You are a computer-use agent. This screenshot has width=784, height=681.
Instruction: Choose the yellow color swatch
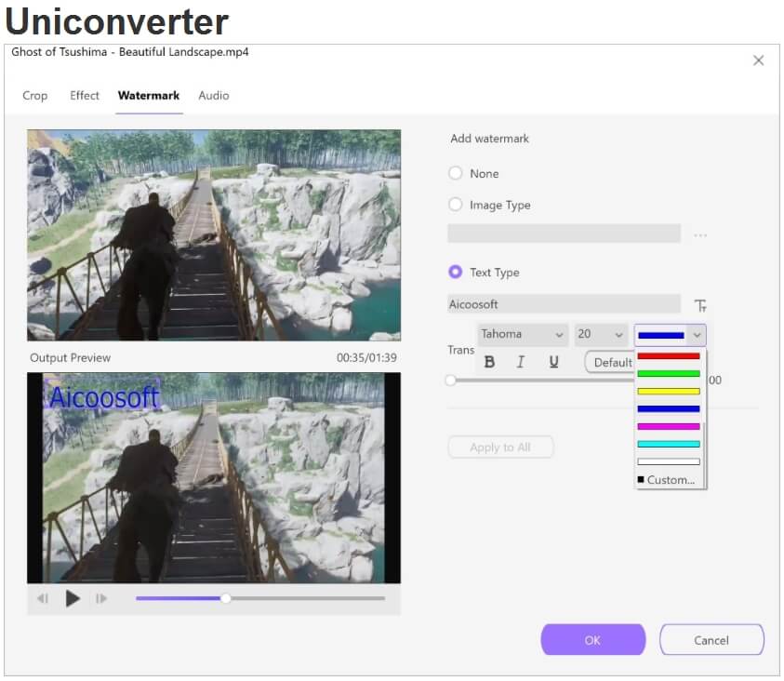pyautogui.click(x=669, y=391)
